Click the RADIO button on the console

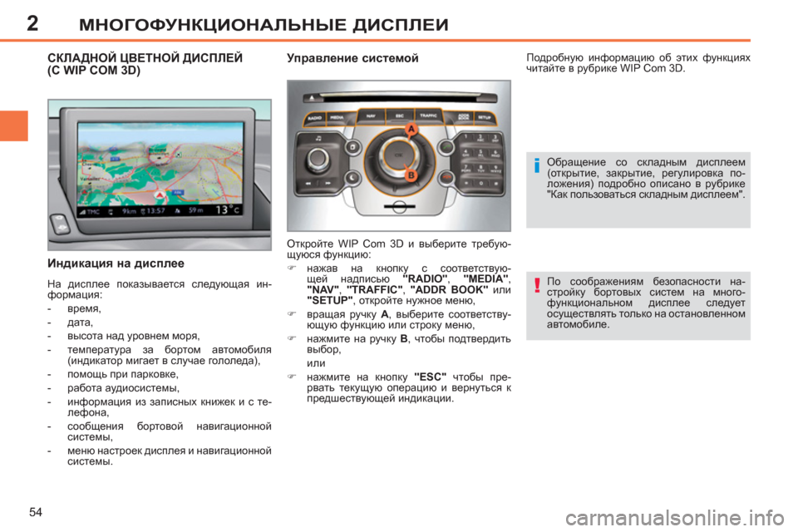click(x=314, y=118)
